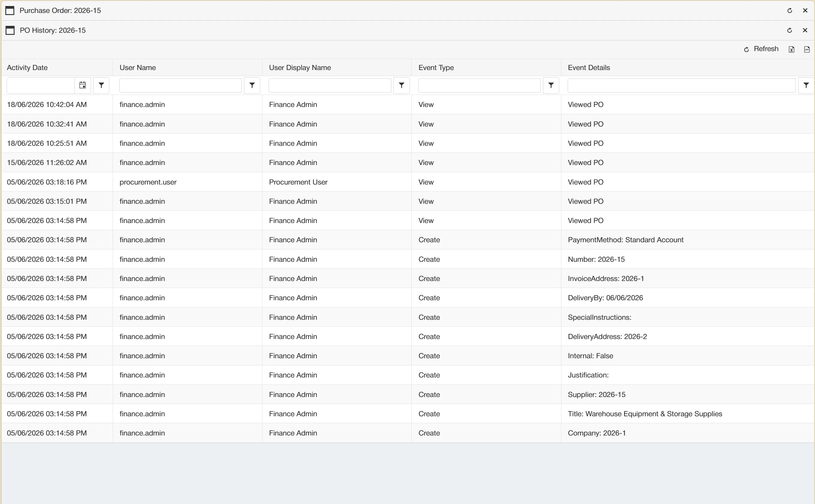Export history to CSV icon

807,49
